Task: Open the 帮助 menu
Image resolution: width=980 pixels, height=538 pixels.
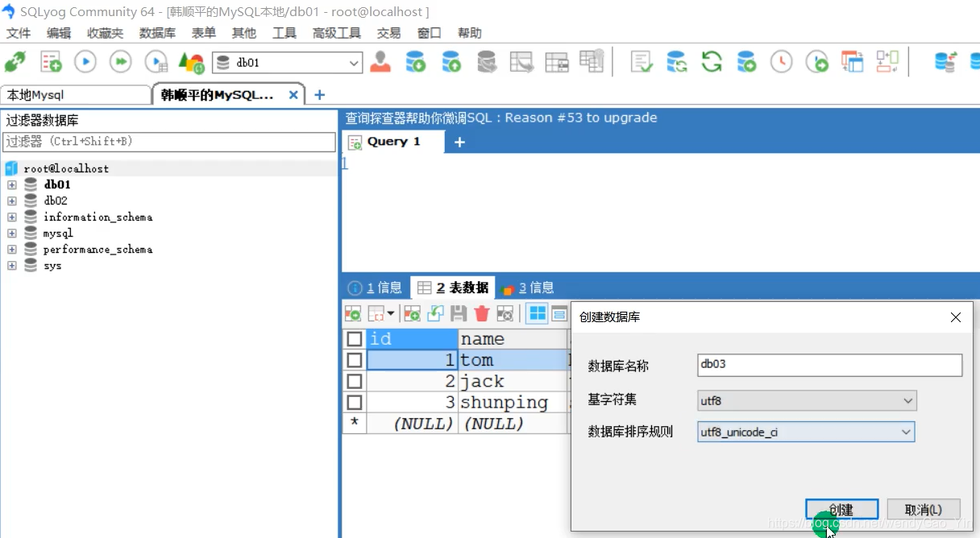Action: (470, 33)
